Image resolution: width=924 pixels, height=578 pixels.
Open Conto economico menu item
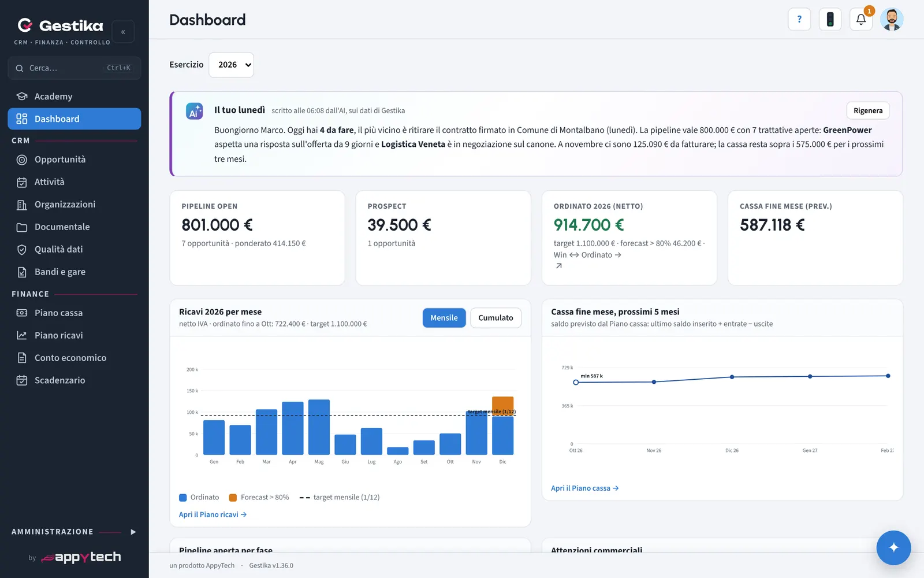[x=74, y=358]
